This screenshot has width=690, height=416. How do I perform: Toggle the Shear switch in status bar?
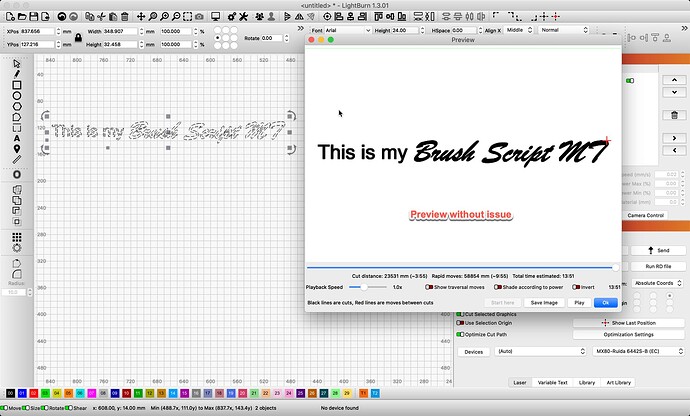click(x=68, y=408)
